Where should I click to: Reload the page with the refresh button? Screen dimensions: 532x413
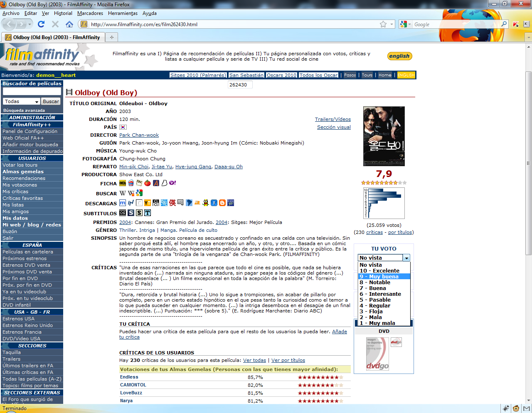41,24
